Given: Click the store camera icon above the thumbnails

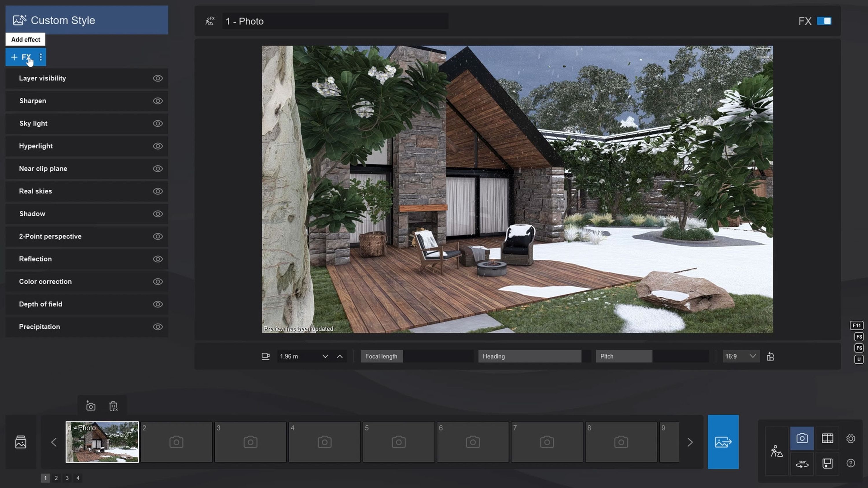Looking at the screenshot, I should (x=91, y=406).
